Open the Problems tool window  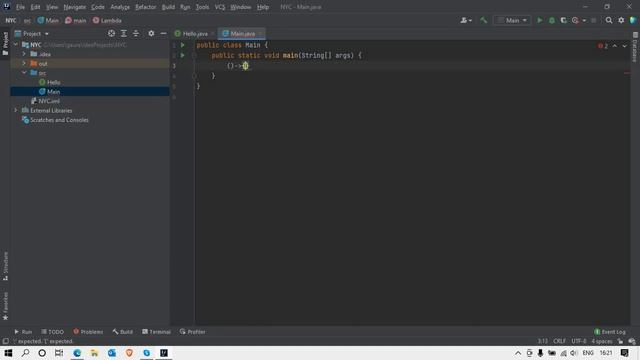pos(88,332)
